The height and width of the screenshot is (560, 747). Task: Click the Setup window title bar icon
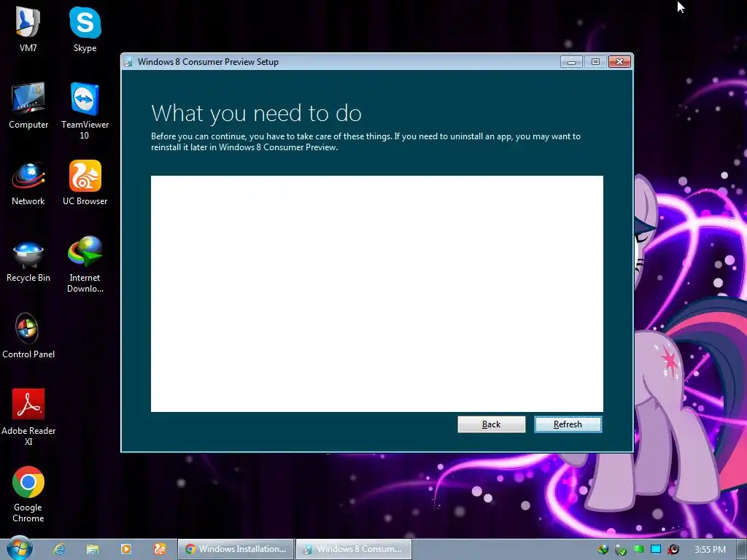(128, 62)
